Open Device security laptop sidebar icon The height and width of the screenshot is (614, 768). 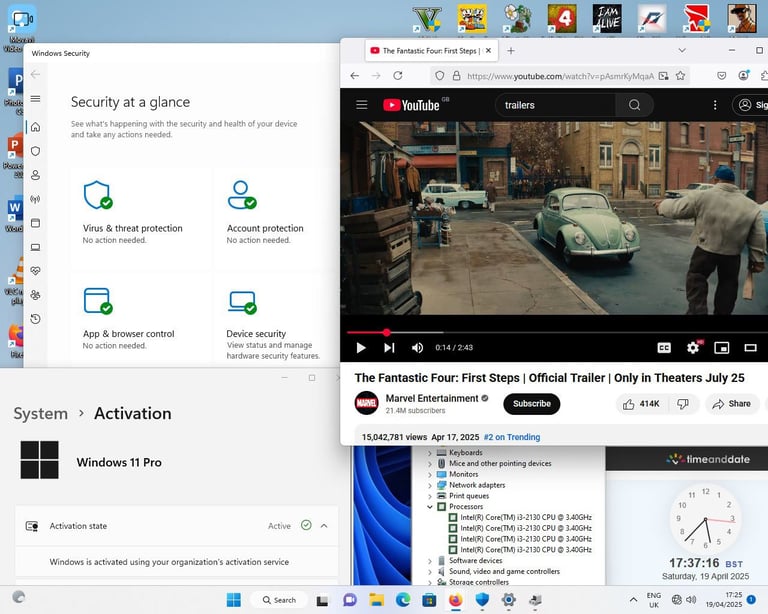point(35,247)
